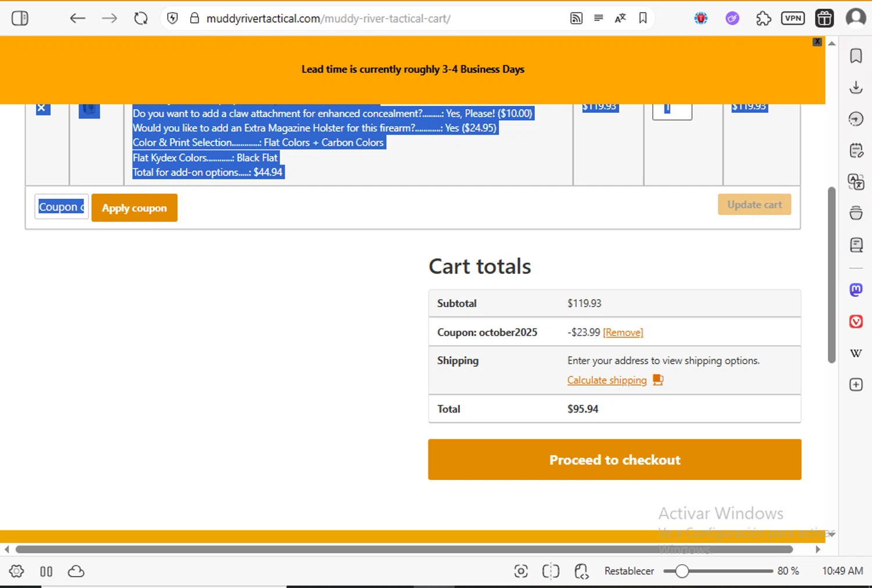This screenshot has height=588, width=872.
Task: Click the Update cart button
Action: [x=755, y=205]
